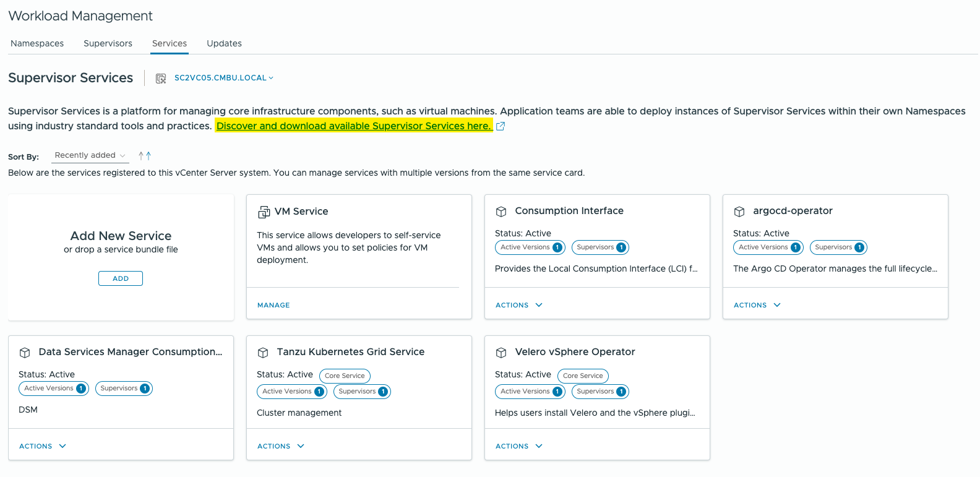Screen dimensions: 980x477
Task: Expand Actions menu on Consumption Interface card
Action: (519, 305)
